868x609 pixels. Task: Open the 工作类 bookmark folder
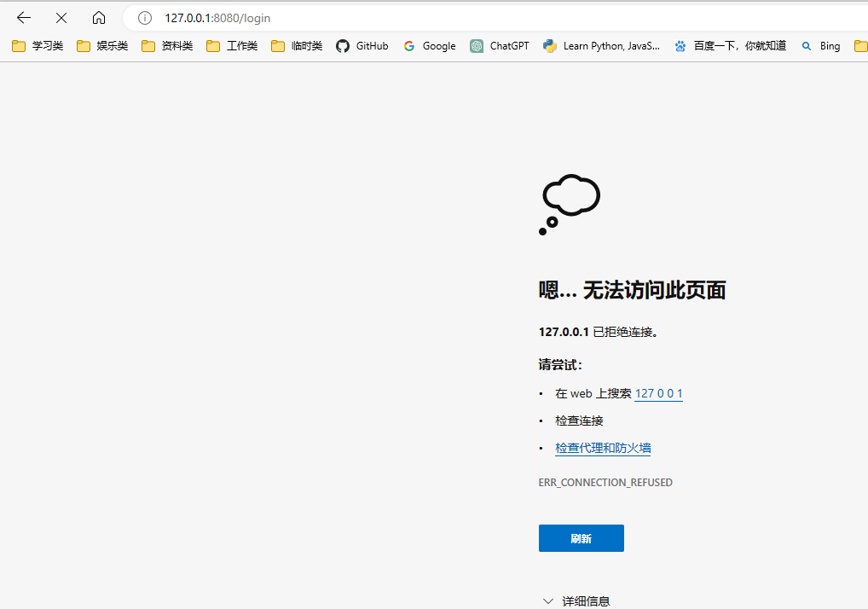[x=231, y=46]
